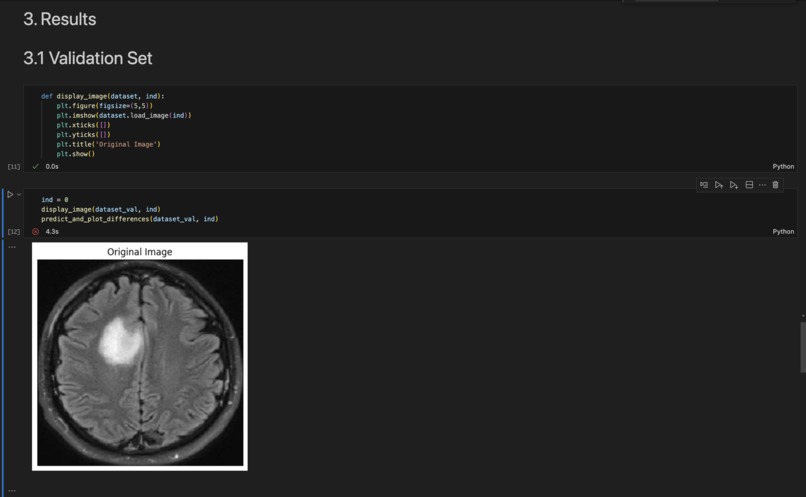Viewport: 806px width, 497px height.
Task: Change language mode Python of the ind = 0 cell
Action: tap(783, 232)
